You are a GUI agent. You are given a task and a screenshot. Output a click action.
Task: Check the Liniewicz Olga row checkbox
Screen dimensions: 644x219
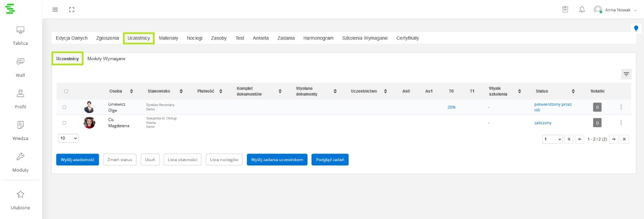(x=64, y=107)
